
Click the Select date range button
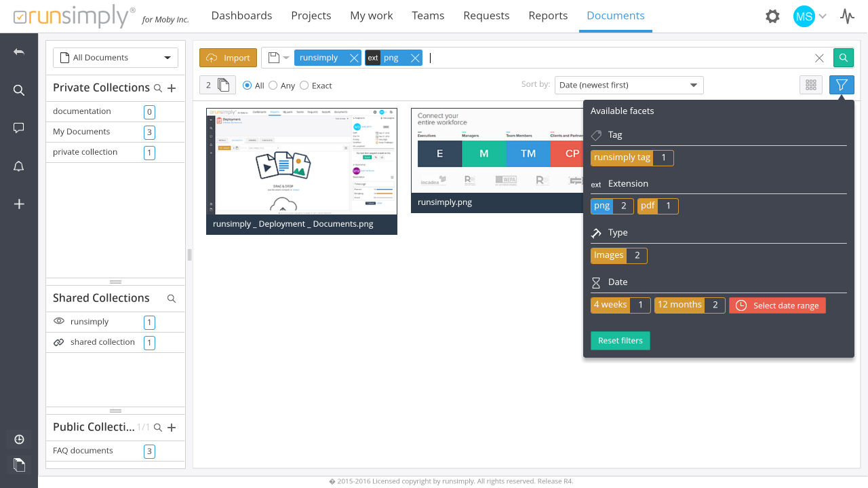pos(777,305)
